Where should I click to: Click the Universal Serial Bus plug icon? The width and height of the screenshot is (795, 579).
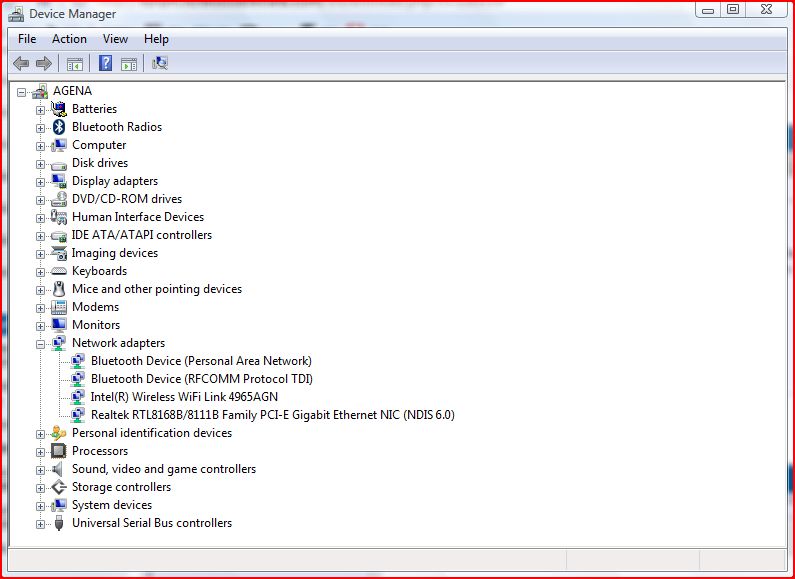point(59,523)
